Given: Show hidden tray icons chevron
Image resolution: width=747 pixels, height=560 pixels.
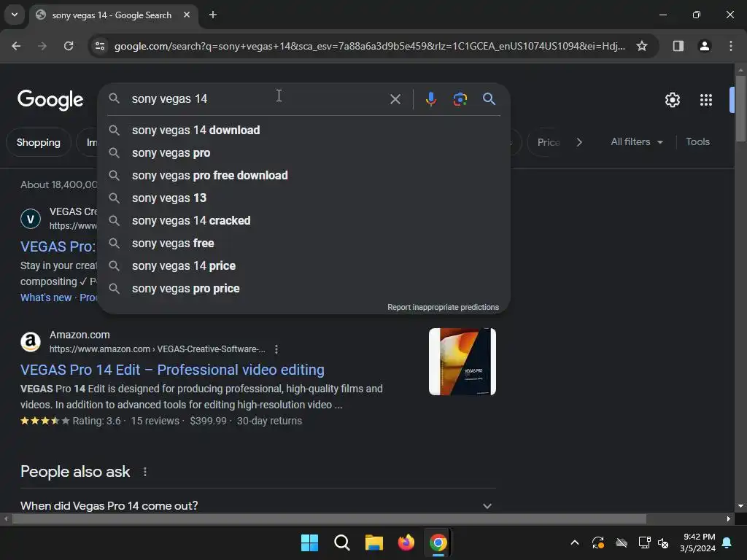Looking at the screenshot, I should (575, 542).
